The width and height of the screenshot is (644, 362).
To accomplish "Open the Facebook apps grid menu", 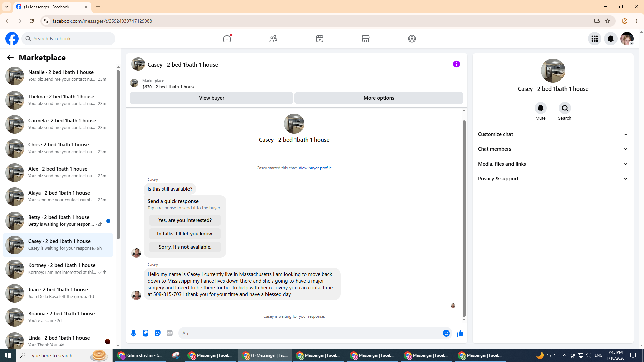I will 594,39.
